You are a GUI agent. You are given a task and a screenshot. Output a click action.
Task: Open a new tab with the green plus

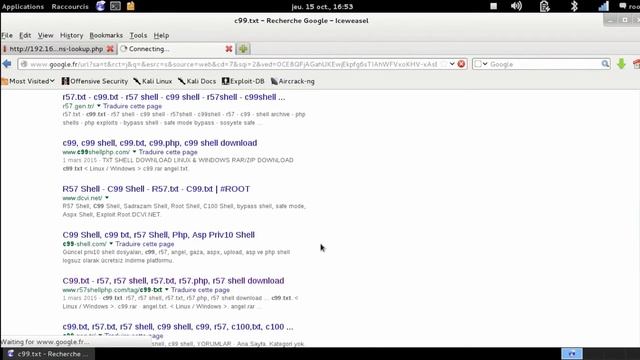click(243, 49)
